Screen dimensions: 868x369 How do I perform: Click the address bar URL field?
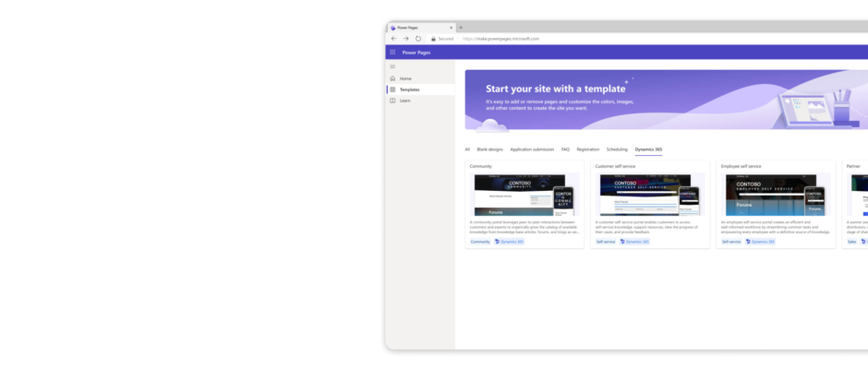click(500, 39)
